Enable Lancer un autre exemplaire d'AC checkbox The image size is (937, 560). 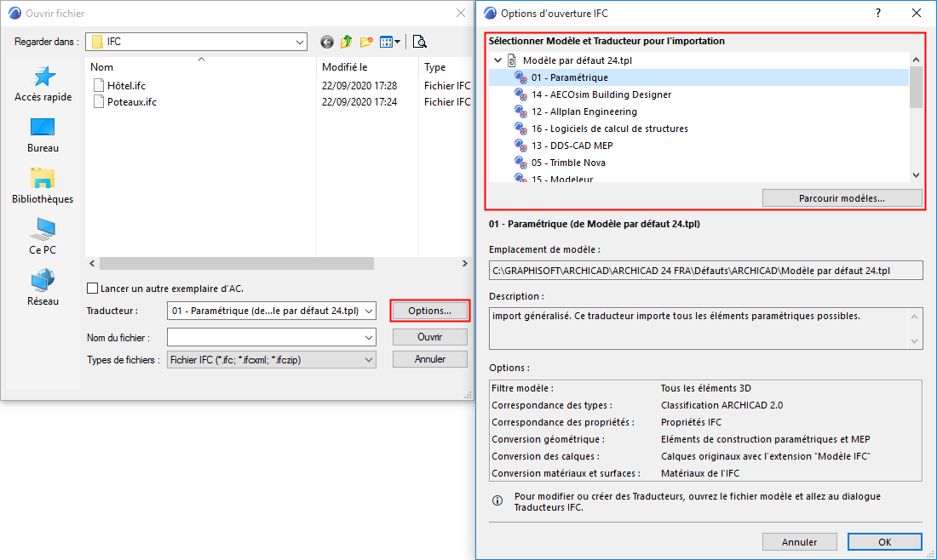click(93, 289)
